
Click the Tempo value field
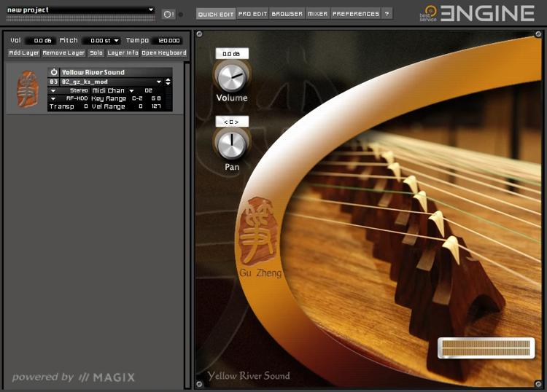click(x=166, y=41)
